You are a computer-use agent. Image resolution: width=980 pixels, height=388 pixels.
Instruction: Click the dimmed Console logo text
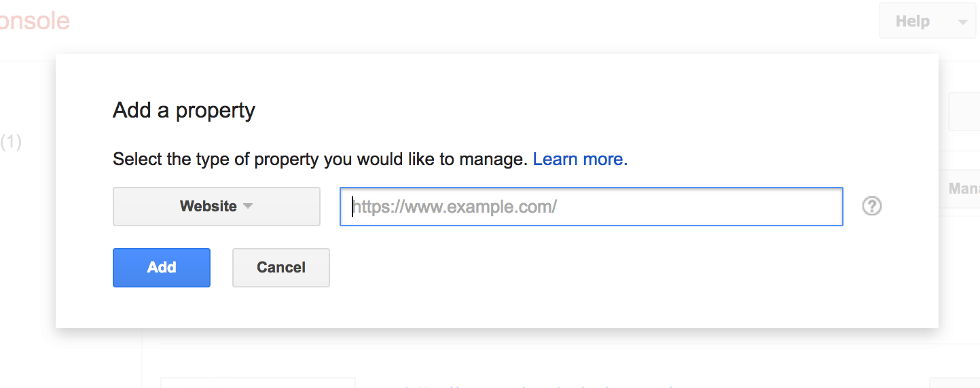tap(34, 21)
